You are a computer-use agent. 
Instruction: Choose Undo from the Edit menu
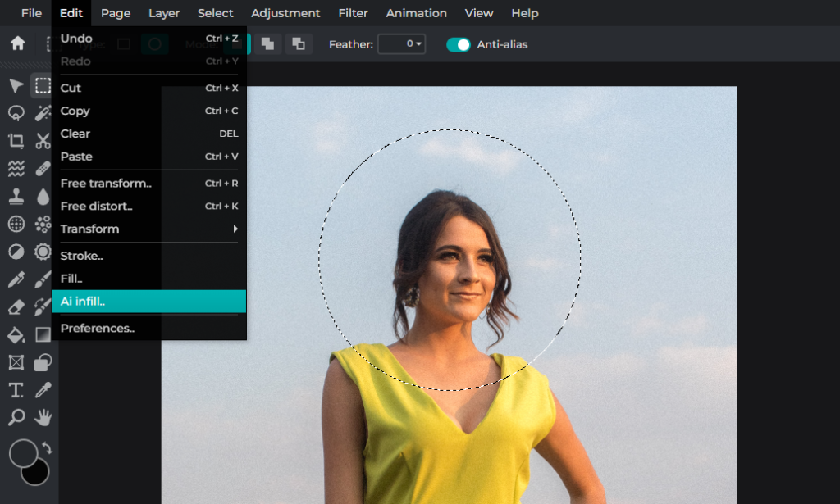coord(149,39)
